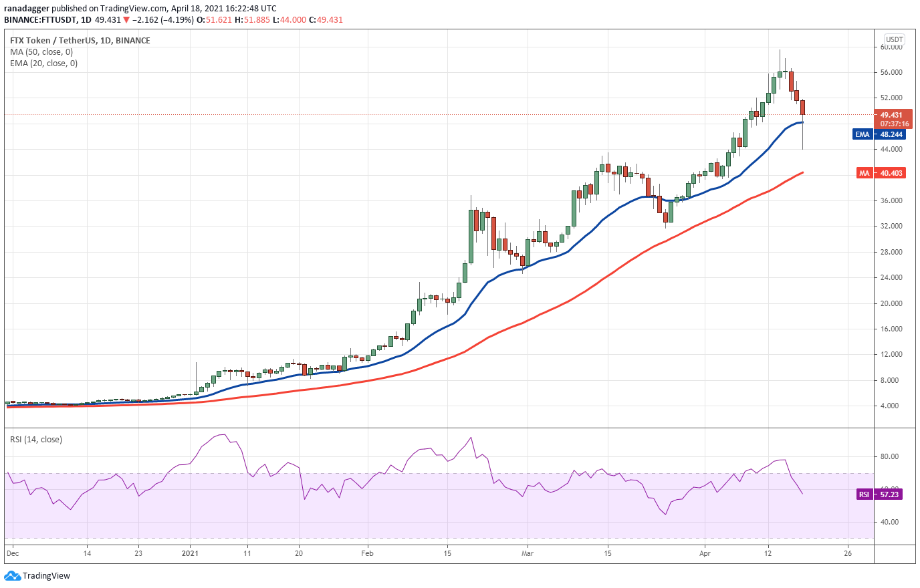Click the 56.000 price axis label

[891, 72]
